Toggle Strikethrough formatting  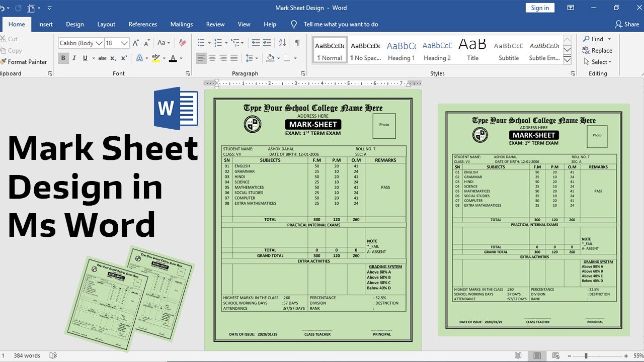pyautogui.click(x=102, y=58)
